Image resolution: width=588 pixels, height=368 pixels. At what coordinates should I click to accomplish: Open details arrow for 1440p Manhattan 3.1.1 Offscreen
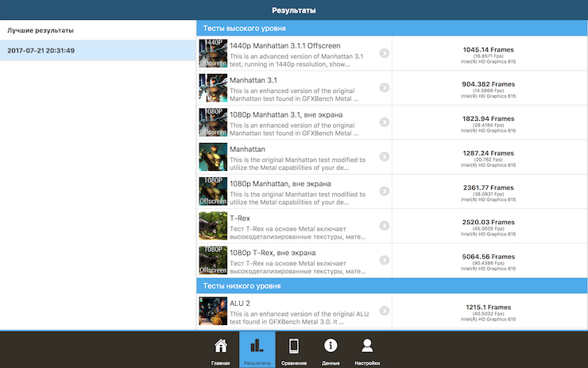[384, 53]
